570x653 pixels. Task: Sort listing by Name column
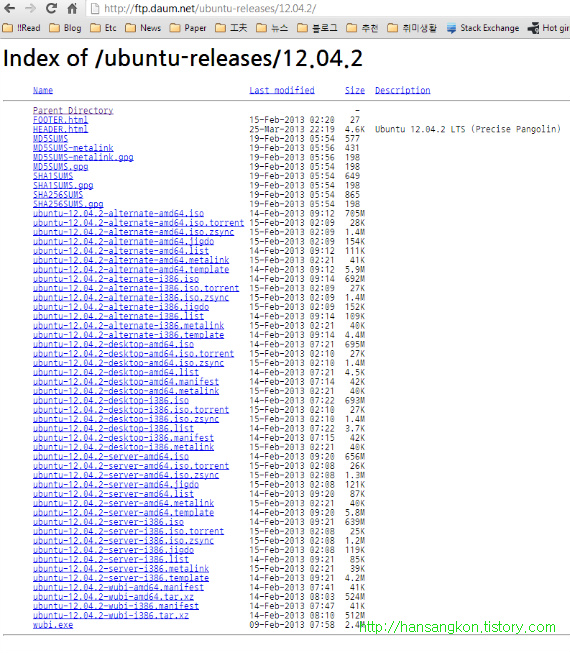click(x=43, y=90)
